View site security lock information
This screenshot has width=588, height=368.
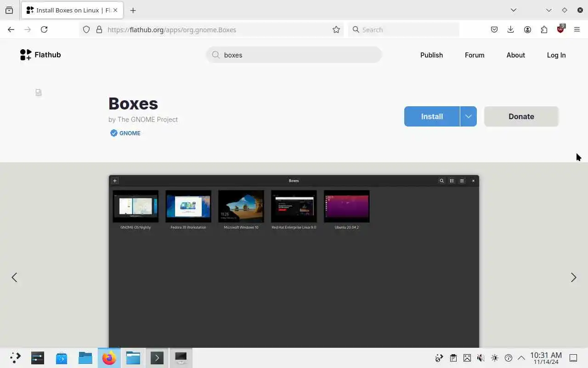99,29
